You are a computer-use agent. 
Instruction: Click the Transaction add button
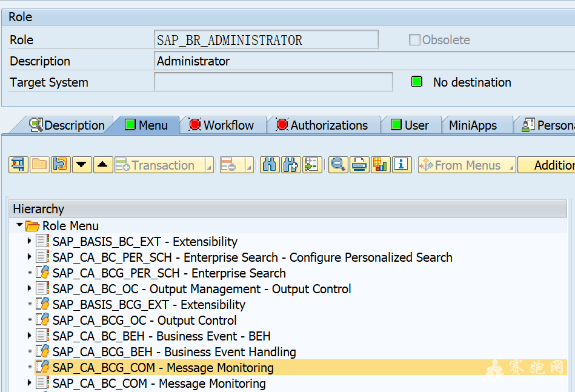pos(160,165)
